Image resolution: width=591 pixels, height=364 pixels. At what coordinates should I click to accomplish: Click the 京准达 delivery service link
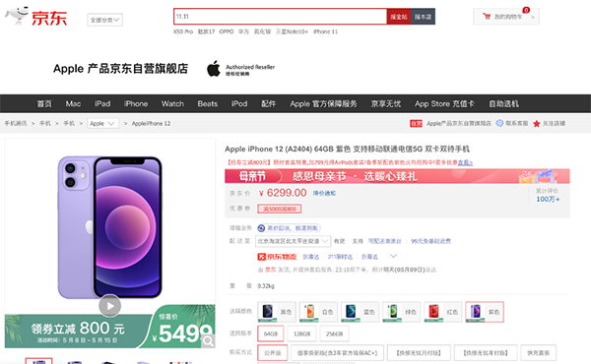coord(310,257)
